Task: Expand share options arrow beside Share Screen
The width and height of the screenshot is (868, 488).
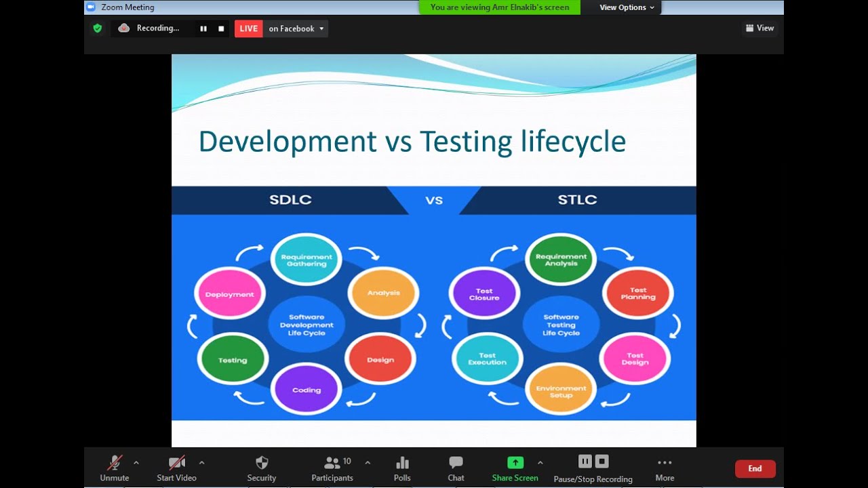Action: (540, 463)
